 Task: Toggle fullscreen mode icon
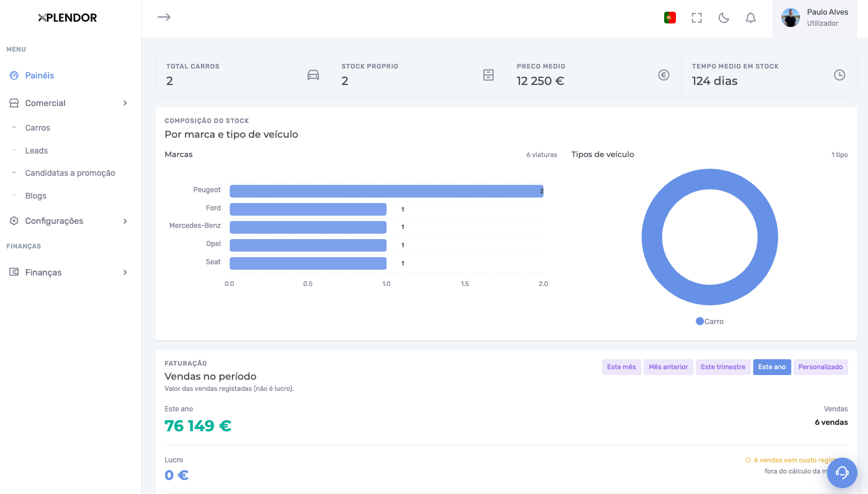[x=696, y=18]
